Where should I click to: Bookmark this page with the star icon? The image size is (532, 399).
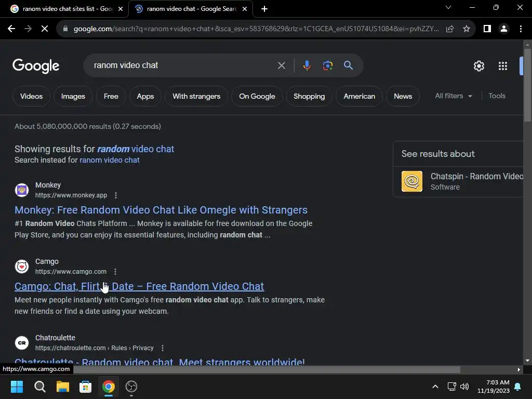coord(467,29)
